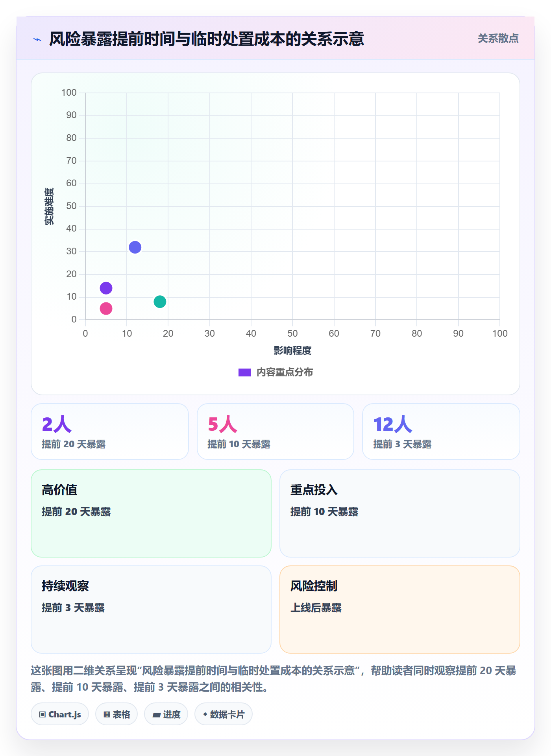Click the Chart.js tag icon
The width and height of the screenshot is (551, 756).
(43, 714)
